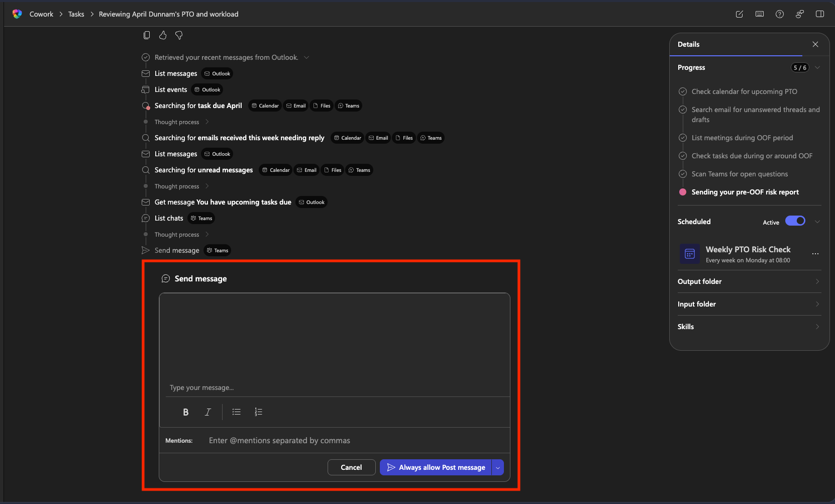Click the new task compose icon
This screenshot has height=504, width=835.
coord(739,14)
